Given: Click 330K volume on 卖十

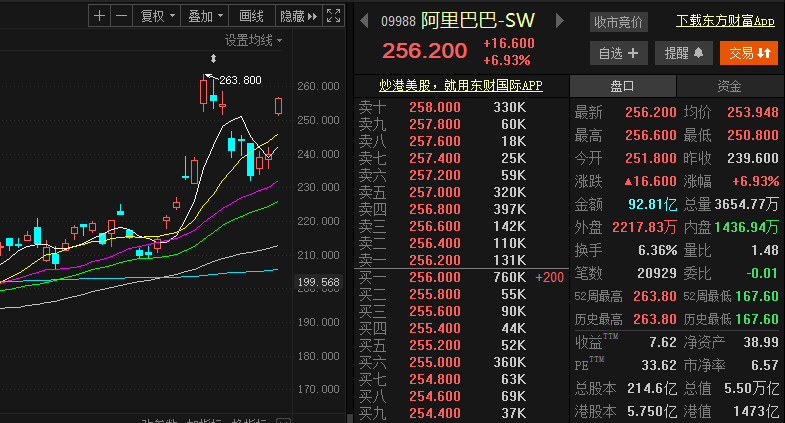Looking at the screenshot, I should click(x=510, y=107).
